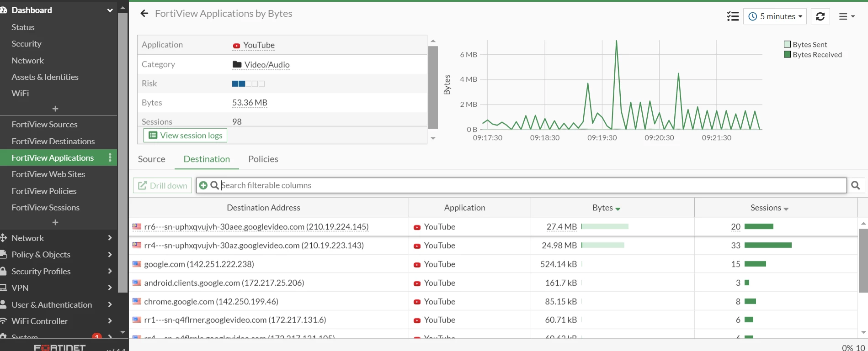Screen dimensions: 868x351
Task: Click the bytes bar for rr4 googlevideo row
Action: [x=603, y=245]
